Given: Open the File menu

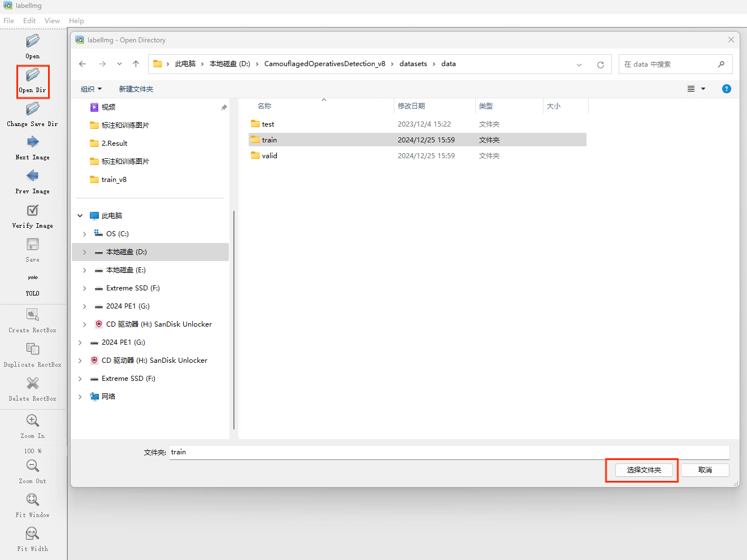Looking at the screenshot, I should coord(9,21).
